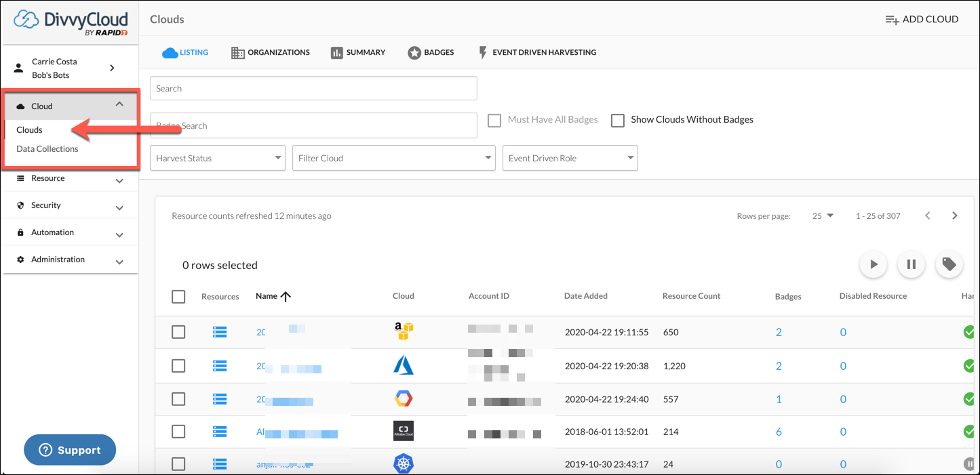Image resolution: width=980 pixels, height=475 pixels.
Task: Click the DivvyCloud logo
Action: point(71,23)
